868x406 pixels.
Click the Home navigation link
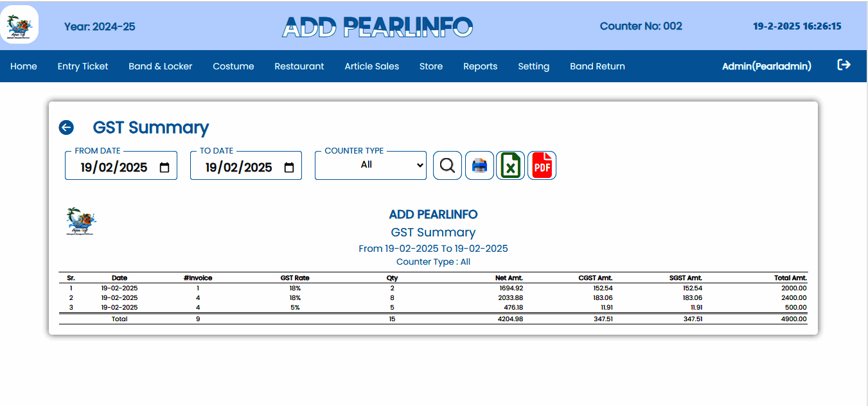[24, 66]
